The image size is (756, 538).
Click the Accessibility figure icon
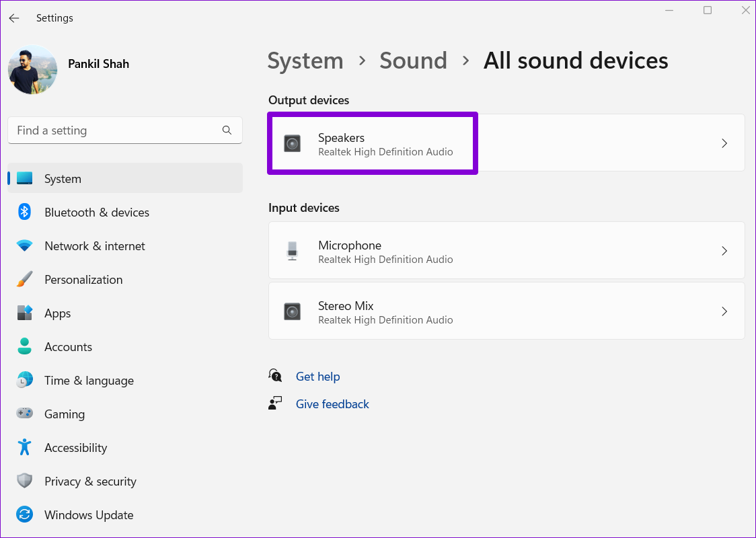tap(25, 447)
